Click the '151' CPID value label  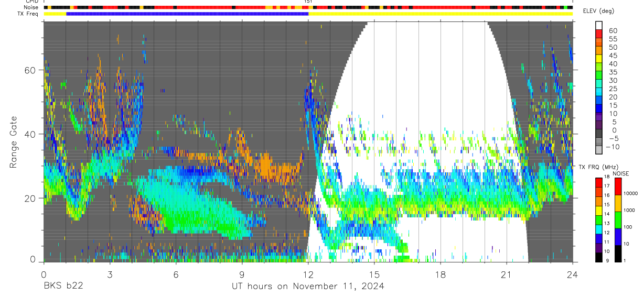click(308, 2)
